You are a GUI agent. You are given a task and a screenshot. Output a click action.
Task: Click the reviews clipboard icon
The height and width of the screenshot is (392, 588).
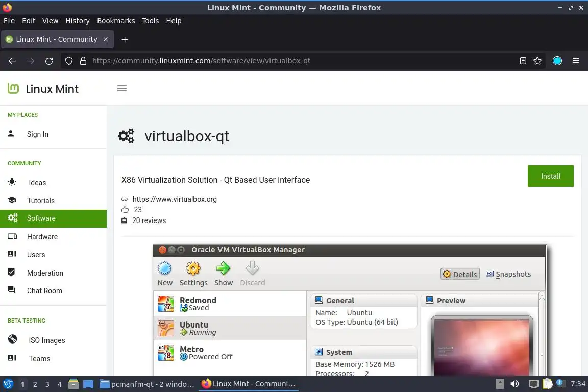pos(124,220)
